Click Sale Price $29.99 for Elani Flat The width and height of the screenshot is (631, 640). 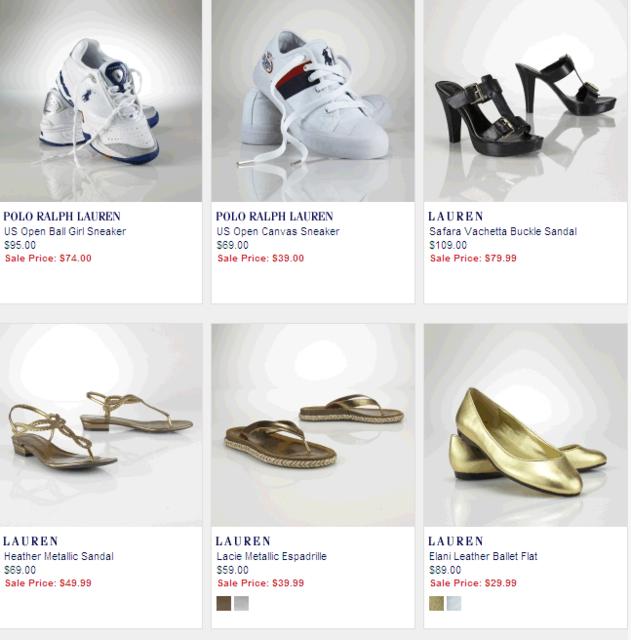point(473,583)
